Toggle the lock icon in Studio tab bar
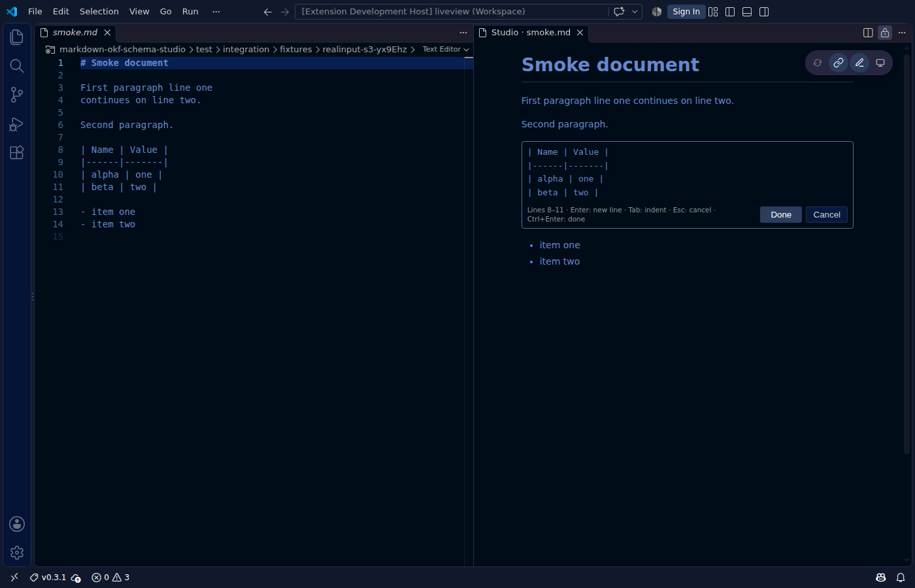 click(x=885, y=33)
